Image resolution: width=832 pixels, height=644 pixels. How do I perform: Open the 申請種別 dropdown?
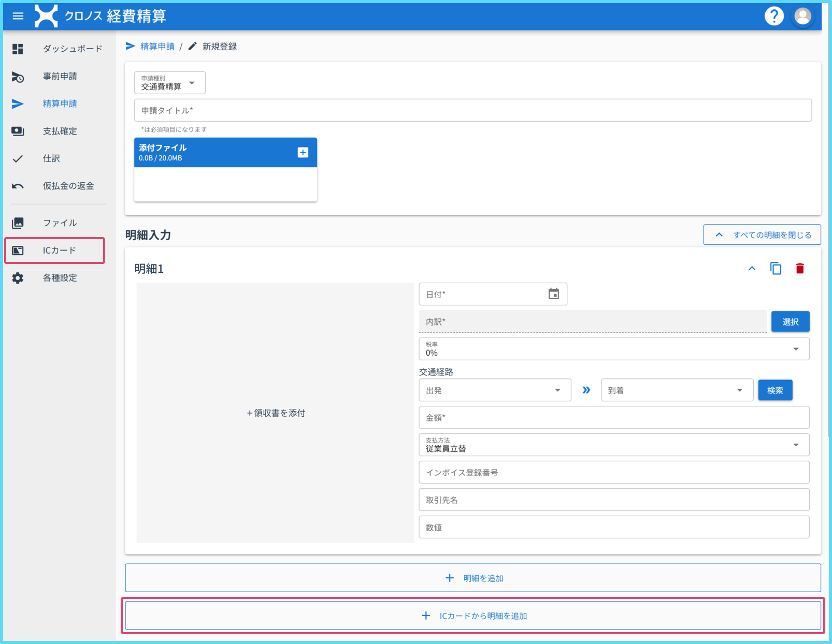pos(170,83)
